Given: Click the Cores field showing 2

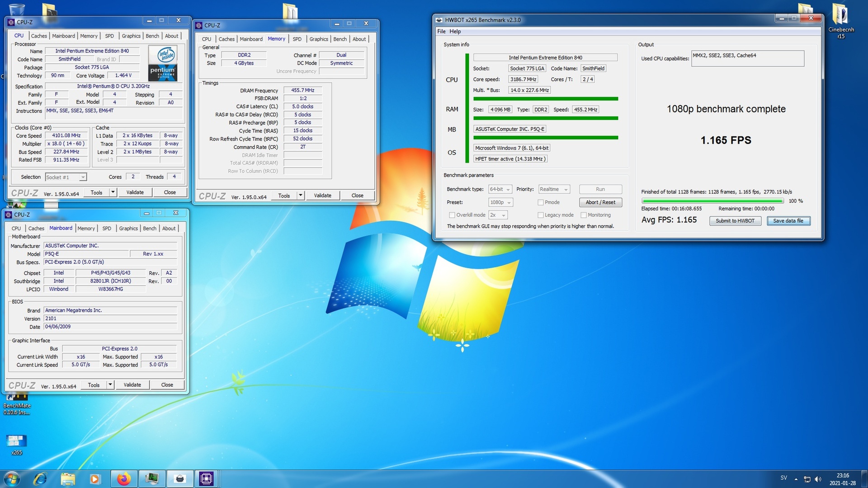Looking at the screenshot, I should pos(133,177).
